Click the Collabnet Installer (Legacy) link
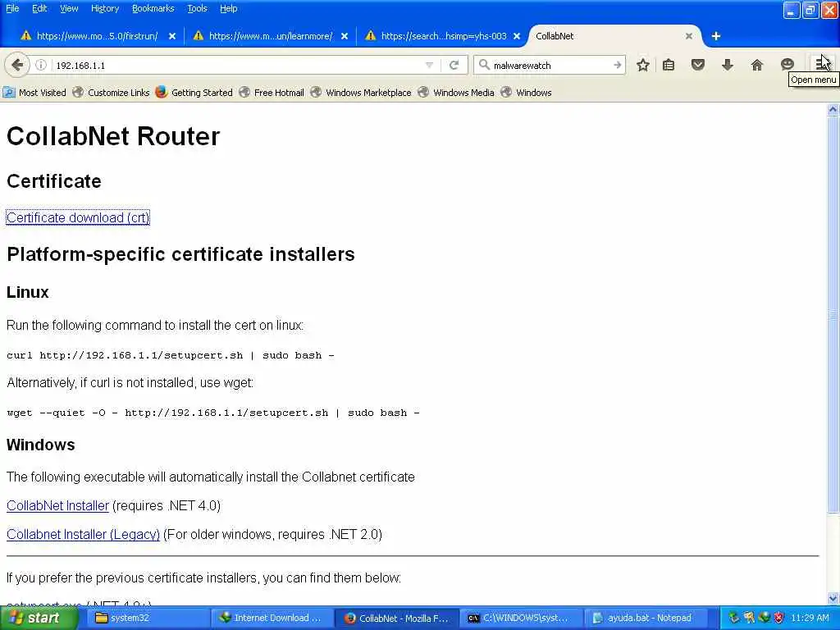This screenshot has width=840, height=630. (x=83, y=535)
